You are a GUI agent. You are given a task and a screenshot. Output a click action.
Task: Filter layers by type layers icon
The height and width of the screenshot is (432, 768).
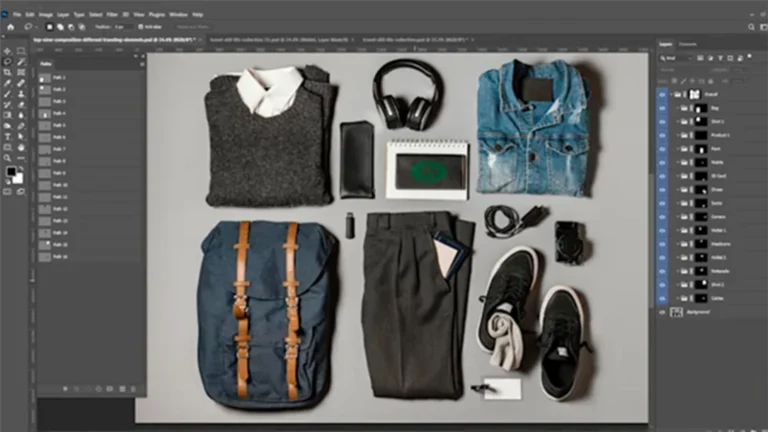[x=720, y=58]
